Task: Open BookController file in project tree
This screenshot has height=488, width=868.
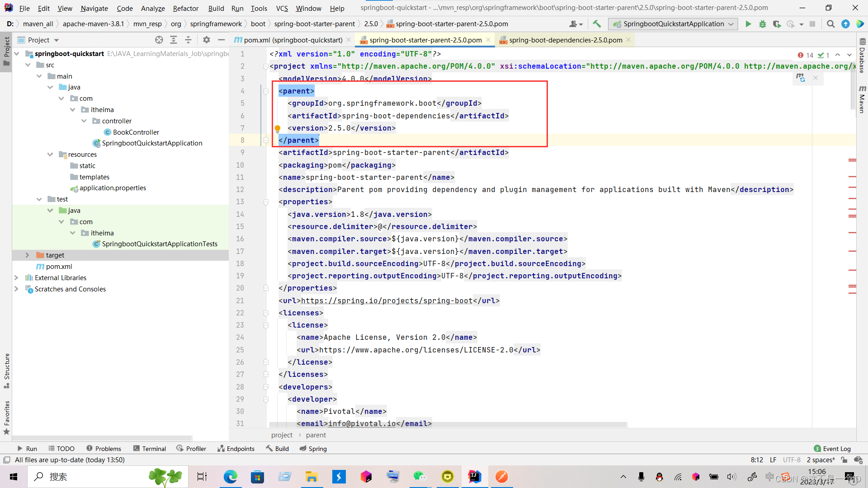Action: tap(137, 131)
